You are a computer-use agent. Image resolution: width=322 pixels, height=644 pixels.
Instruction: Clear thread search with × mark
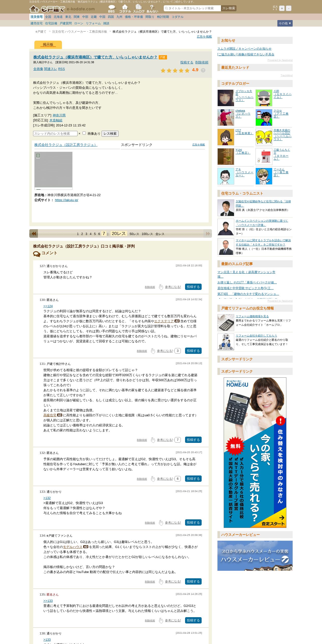pos(79,134)
